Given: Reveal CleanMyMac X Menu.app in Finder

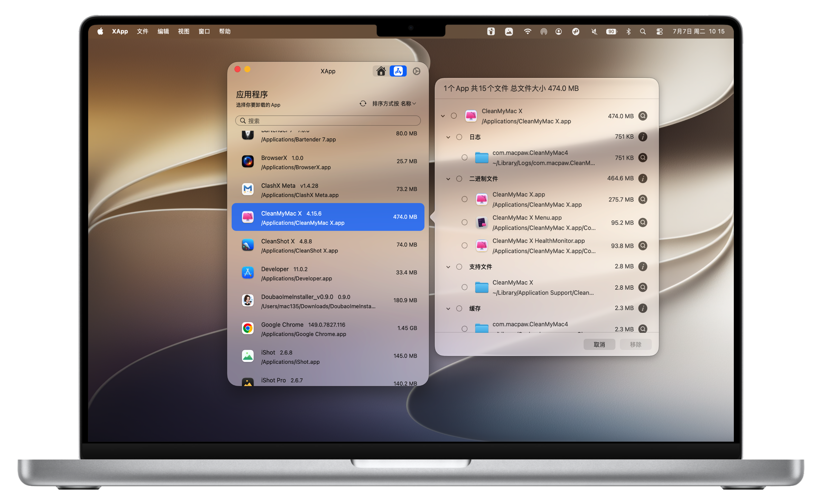Looking at the screenshot, I should click(x=642, y=222).
